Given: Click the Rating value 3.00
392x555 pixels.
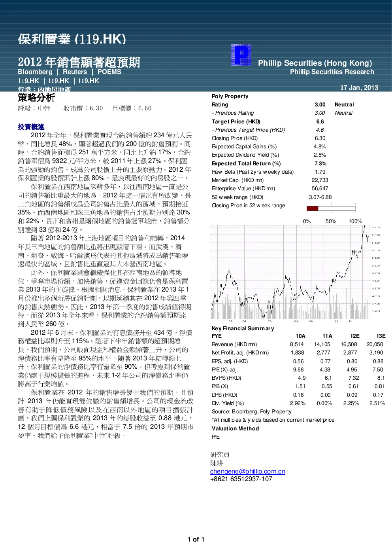Looking at the screenshot, I should [320, 104].
